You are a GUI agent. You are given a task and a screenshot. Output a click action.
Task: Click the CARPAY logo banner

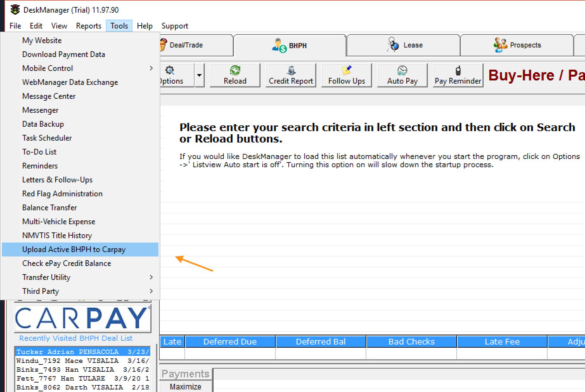point(83,319)
